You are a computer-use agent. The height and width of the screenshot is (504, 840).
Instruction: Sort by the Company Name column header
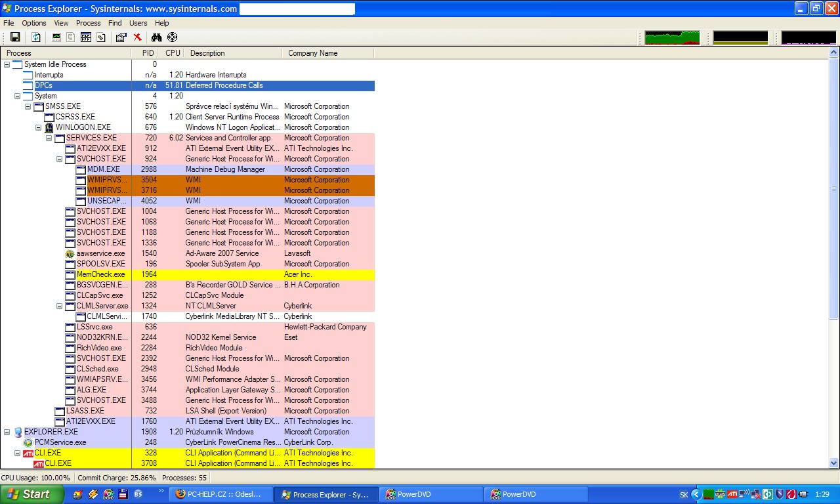point(328,53)
